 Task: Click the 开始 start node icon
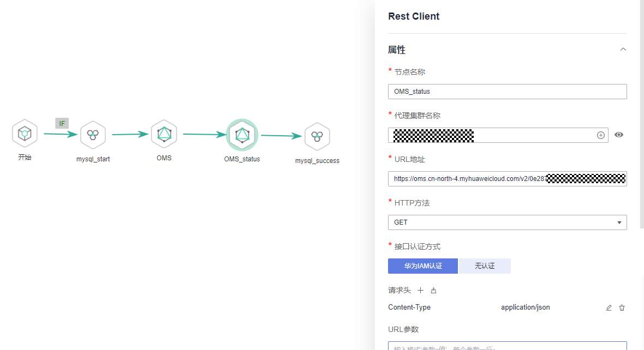point(25,134)
